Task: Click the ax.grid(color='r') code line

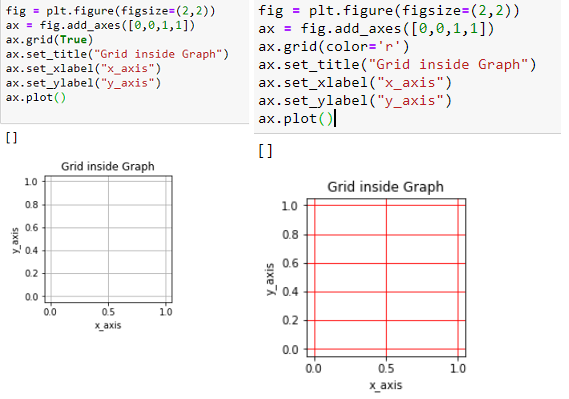Action: (x=334, y=47)
